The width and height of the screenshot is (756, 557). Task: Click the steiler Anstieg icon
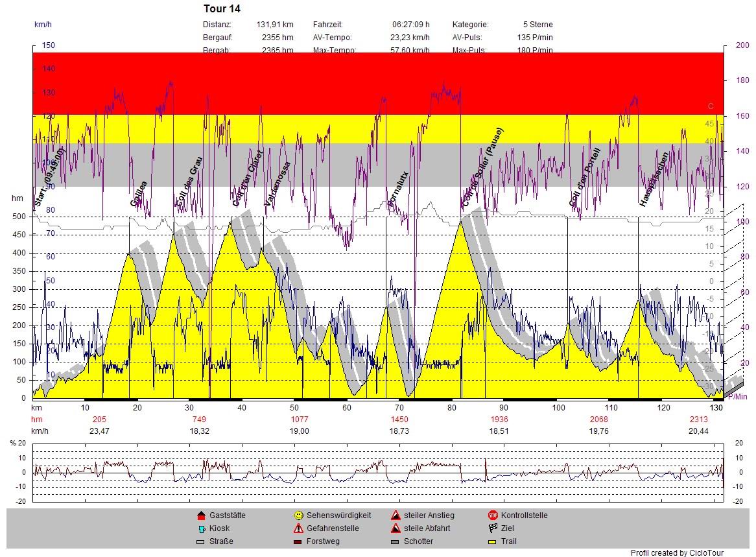click(395, 516)
